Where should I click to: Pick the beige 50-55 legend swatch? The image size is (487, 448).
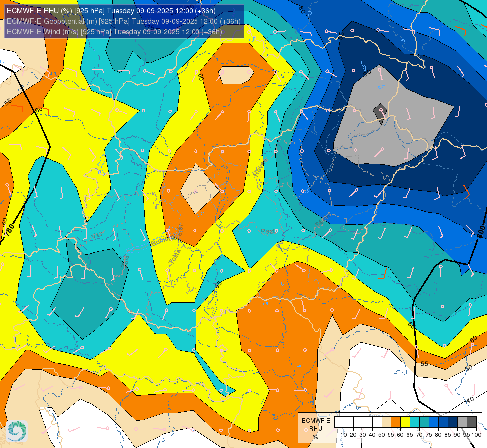[387, 422]
